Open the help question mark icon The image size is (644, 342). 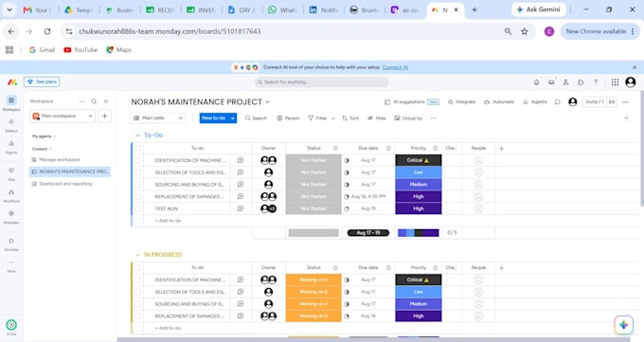[596, 82]
